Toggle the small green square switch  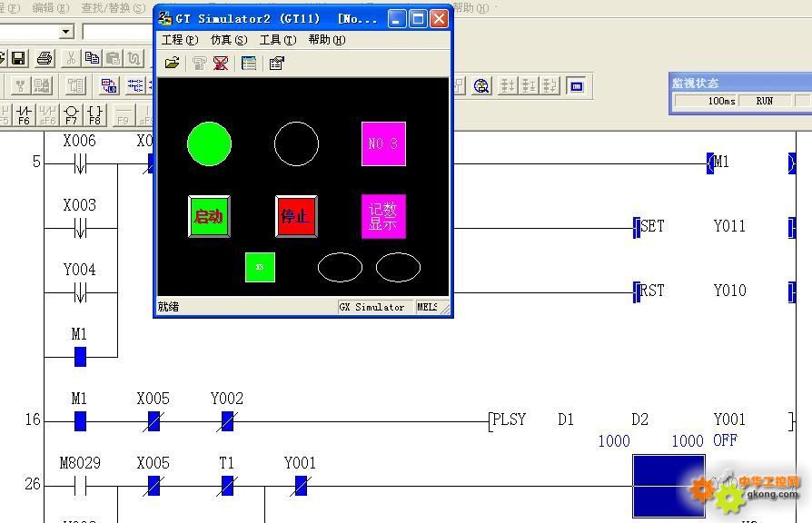tap(260, 267)
